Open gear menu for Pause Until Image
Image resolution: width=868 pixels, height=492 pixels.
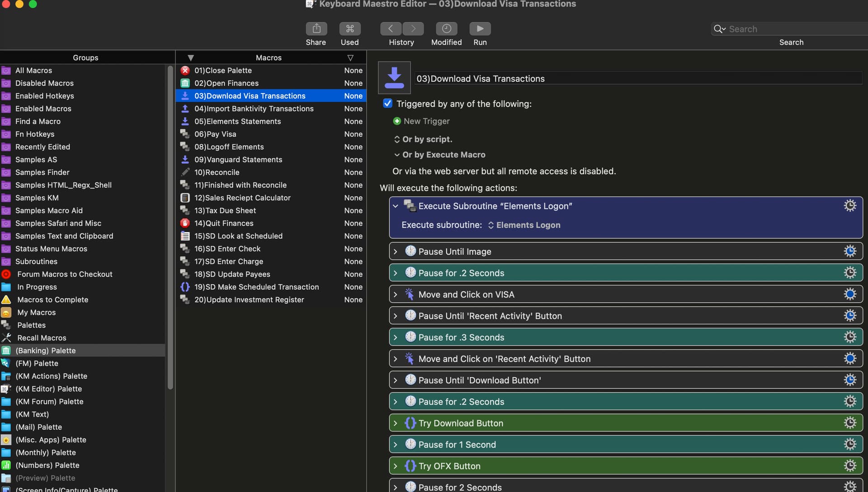(x=850, y=251)
